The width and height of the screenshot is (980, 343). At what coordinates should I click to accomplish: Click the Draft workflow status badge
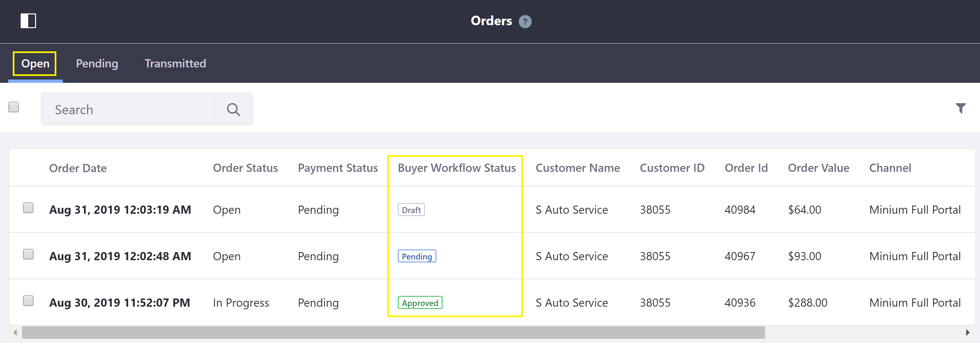pyautogui.click(x=411, y=210)
